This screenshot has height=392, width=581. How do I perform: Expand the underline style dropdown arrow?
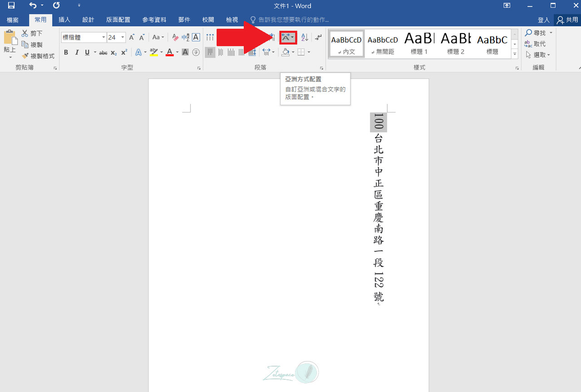95,52
